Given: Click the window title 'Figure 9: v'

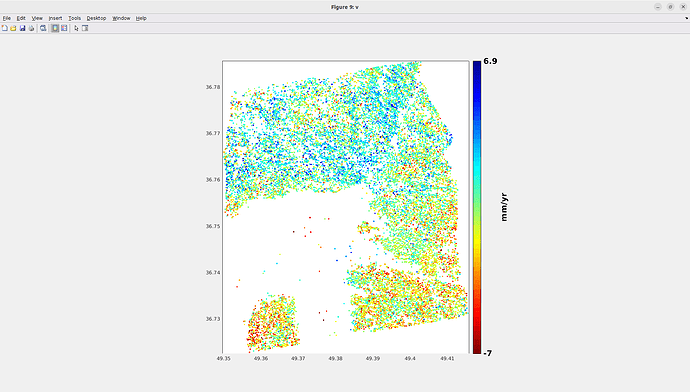Looking at the screenshot, I should (345, 7).
